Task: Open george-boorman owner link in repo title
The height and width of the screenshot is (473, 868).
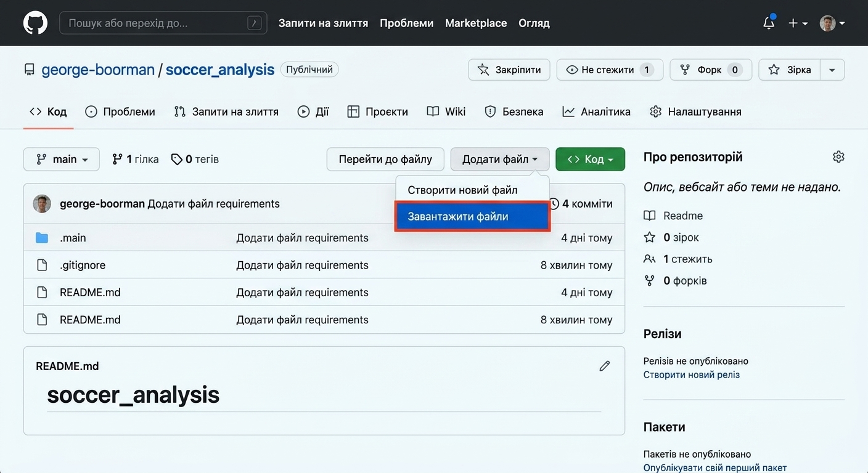Action: [98, 70]
